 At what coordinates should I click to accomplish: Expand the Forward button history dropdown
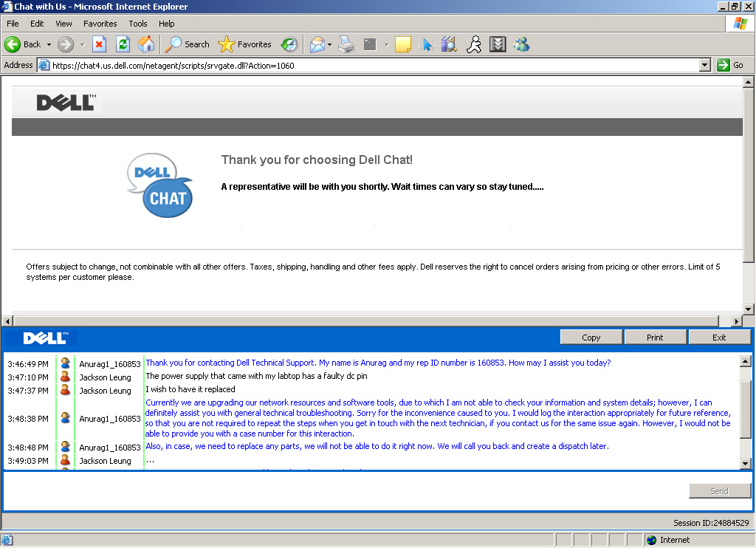point(82,44)
